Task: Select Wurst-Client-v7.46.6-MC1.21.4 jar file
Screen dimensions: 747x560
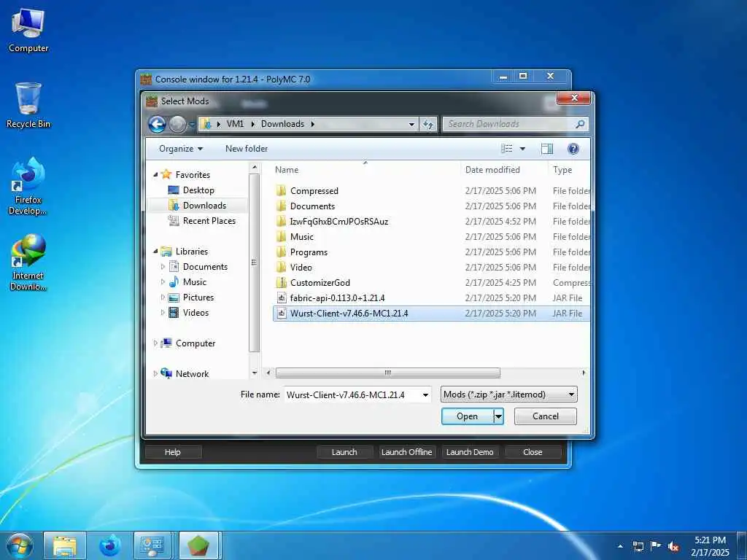Action: [432, 314]
